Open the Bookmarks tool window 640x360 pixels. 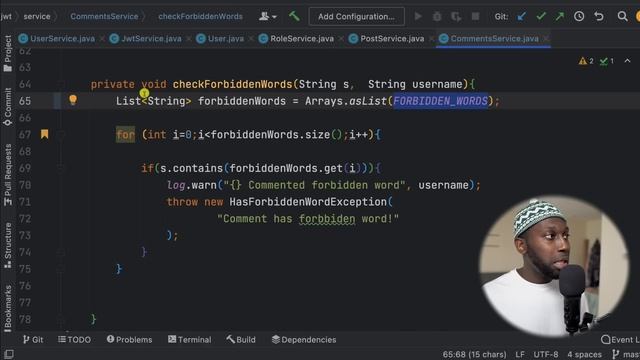[x=8, y=308]
